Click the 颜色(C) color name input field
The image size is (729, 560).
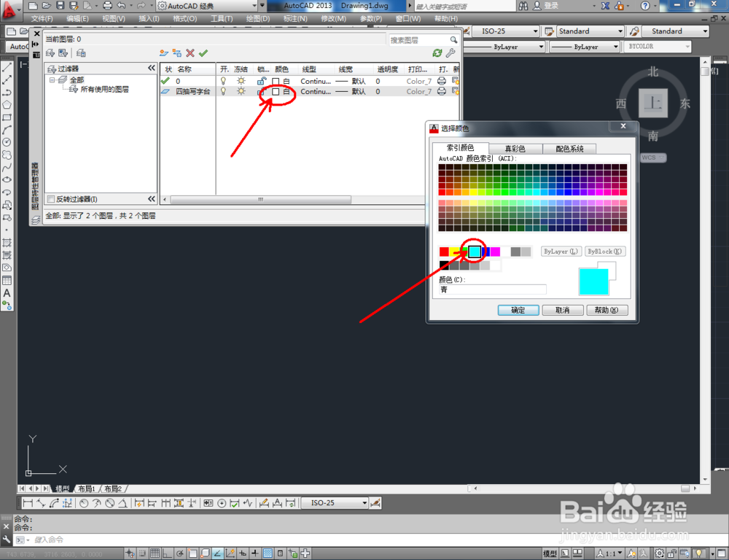[x=493, y=289]
